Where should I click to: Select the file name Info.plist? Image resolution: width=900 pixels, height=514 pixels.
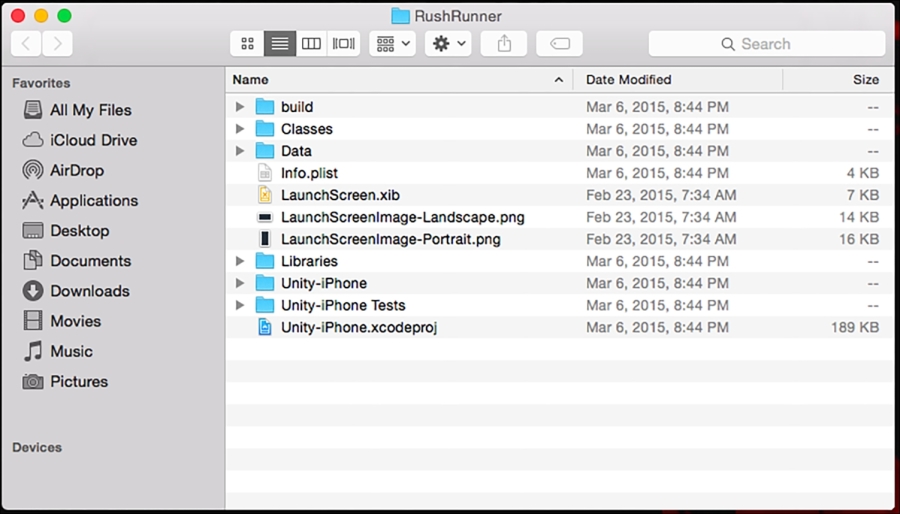[x=309, y=173]
